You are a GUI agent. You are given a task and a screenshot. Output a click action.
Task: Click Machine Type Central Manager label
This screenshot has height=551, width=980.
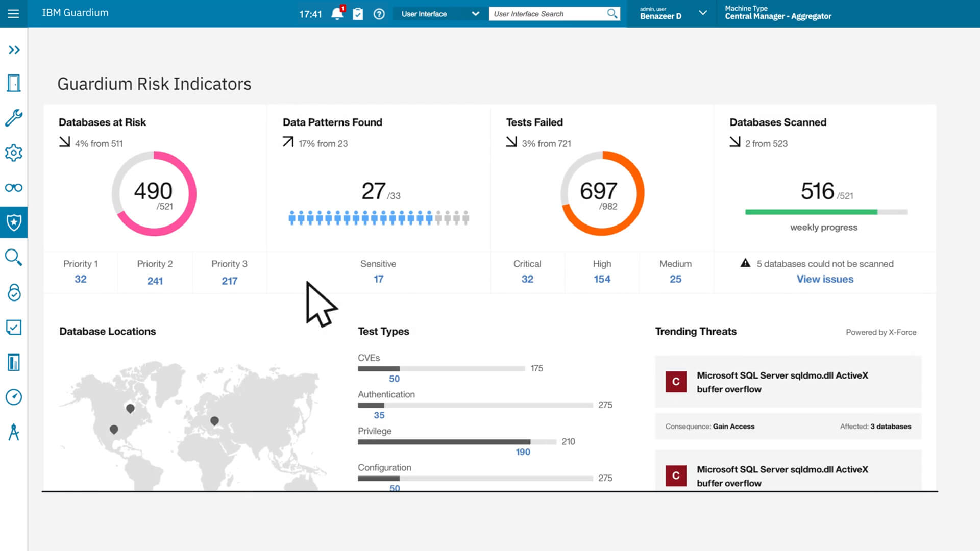[778, 13]
